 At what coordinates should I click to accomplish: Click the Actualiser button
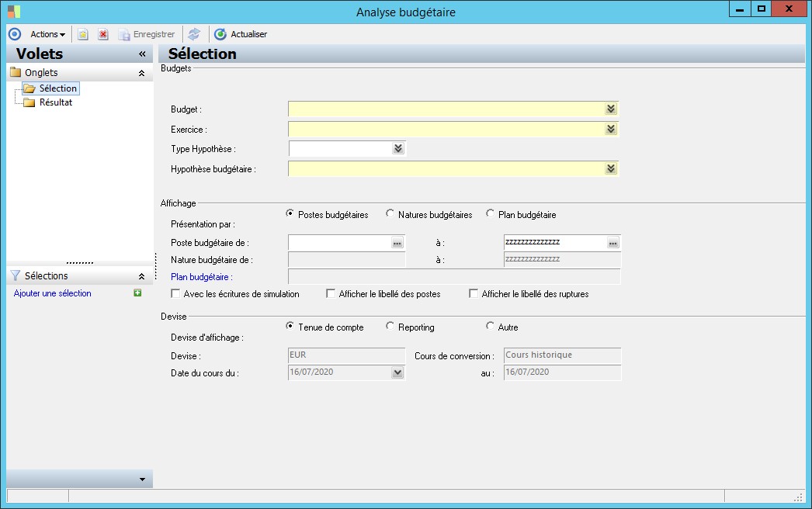click(x=241, y=34)
